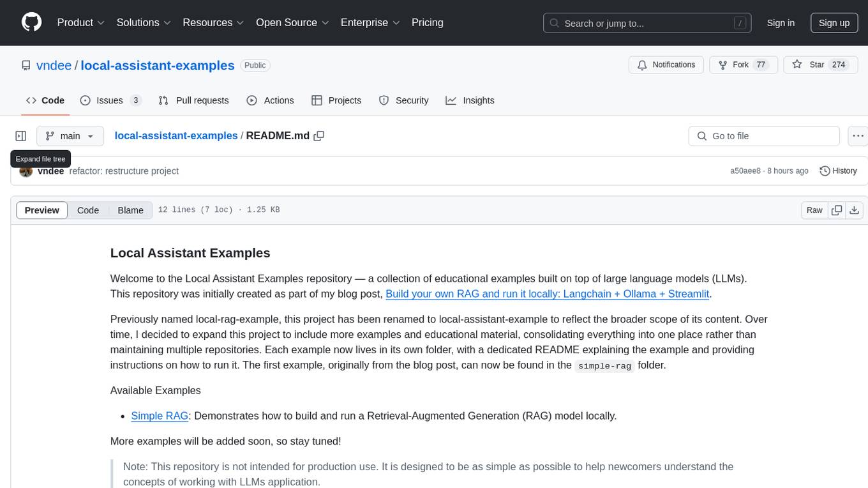The image size is (868, 488).
Task: Click the Notifications bell button
Action: [666, 65]
